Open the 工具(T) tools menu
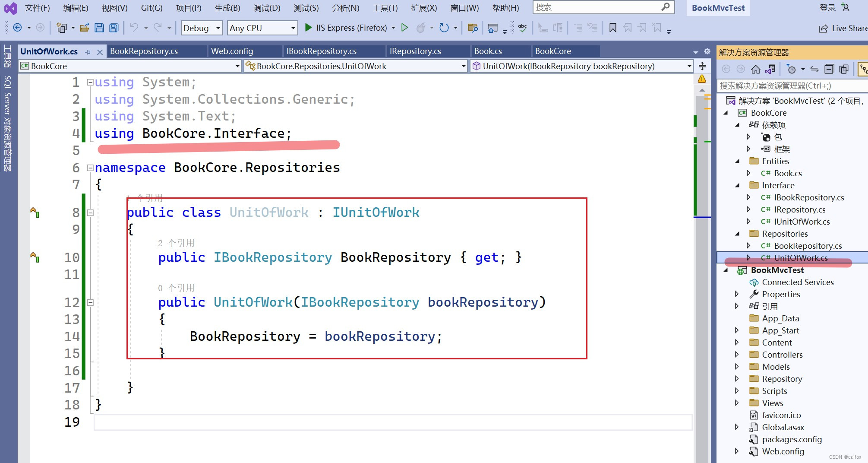The width and height of the screenshot is (868, 463). pyautogui.click(x=385, y=8)
